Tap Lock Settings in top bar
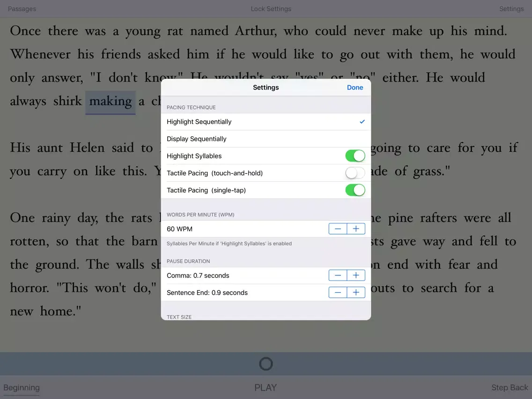Viewport: 532px width, 399px height. coord(271,9)
